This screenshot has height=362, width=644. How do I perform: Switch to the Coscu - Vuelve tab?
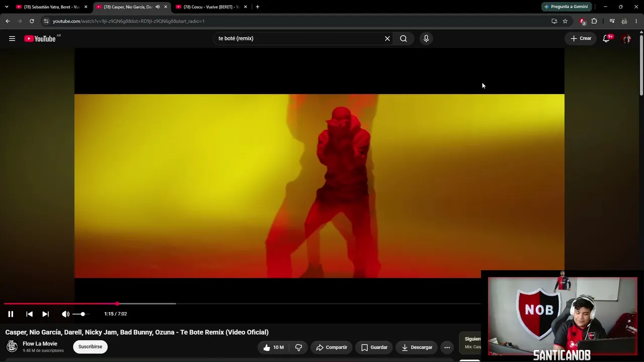210,7
